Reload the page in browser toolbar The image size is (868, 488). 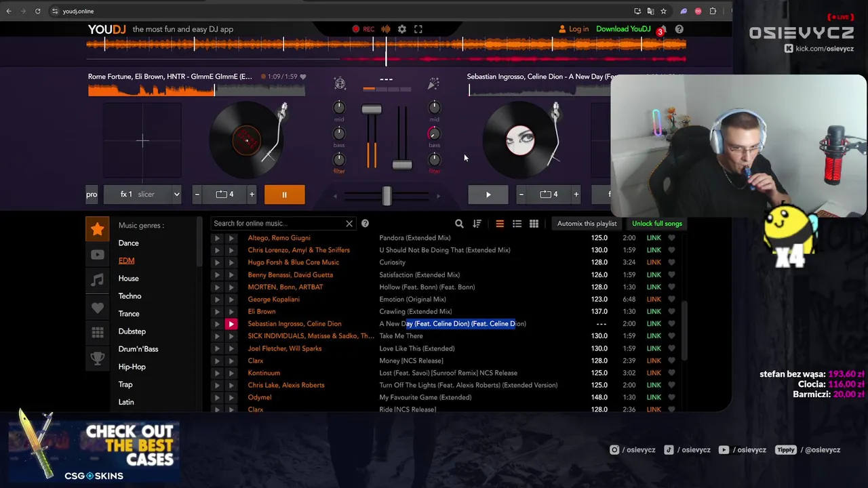pos(38,11)
